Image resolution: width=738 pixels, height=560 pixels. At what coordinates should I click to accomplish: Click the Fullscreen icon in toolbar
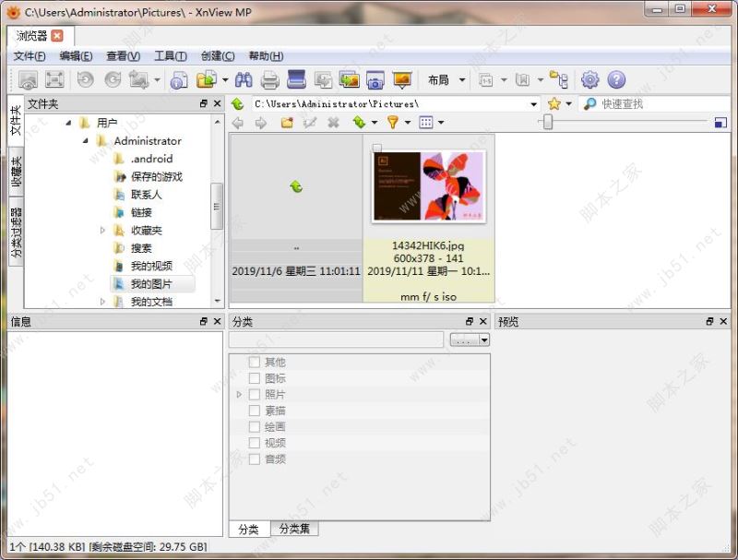(x=54, y=79)
